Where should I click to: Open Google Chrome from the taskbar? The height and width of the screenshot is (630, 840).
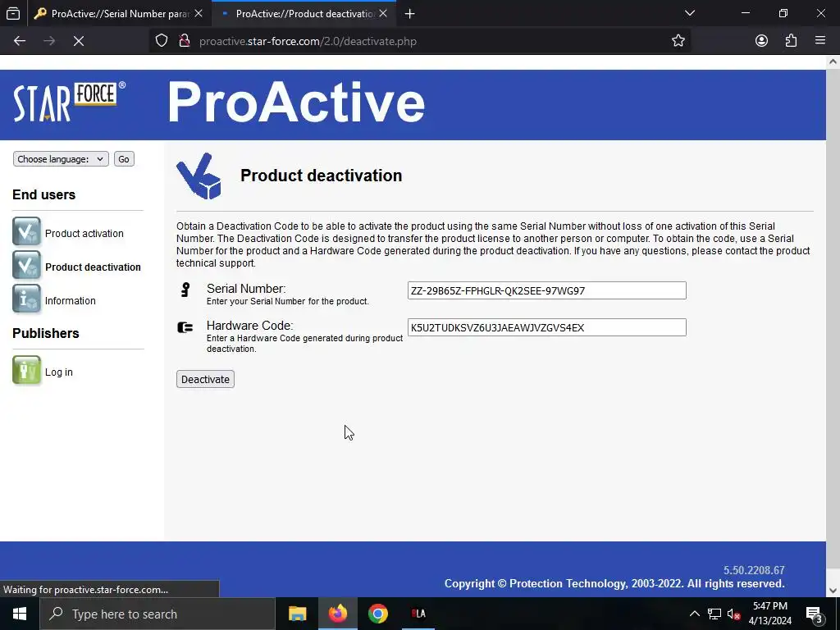coord(377,614)
